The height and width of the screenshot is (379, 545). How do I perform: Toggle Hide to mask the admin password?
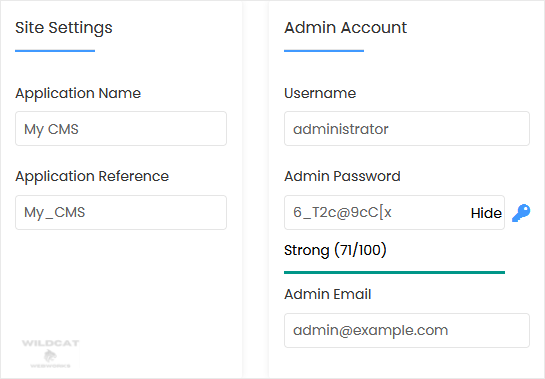coord(486,213)
